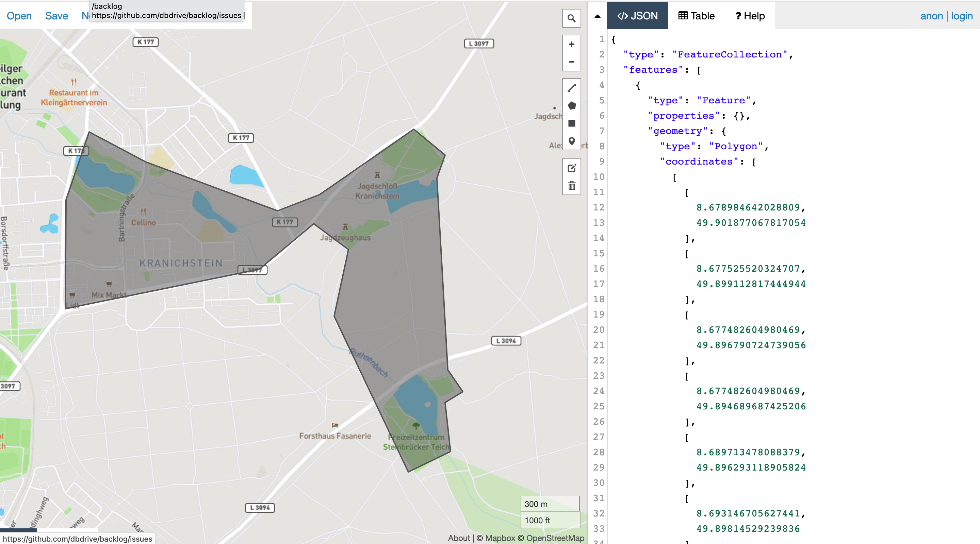Click the "Polygon" type value
Image resolution: width=980 pixels, height=544 pixels.
[x=736, y=146]
